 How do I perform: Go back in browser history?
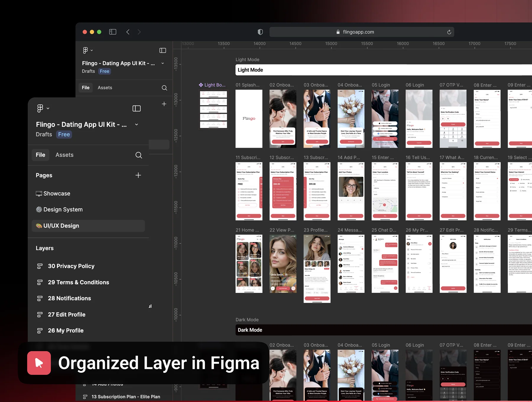click(128, 32)
